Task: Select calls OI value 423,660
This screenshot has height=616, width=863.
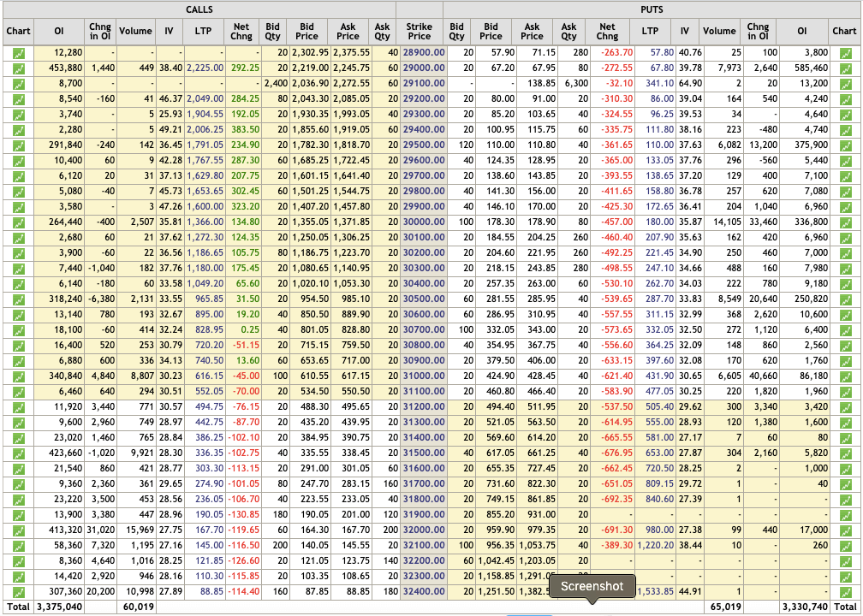Action: [66, 453]
